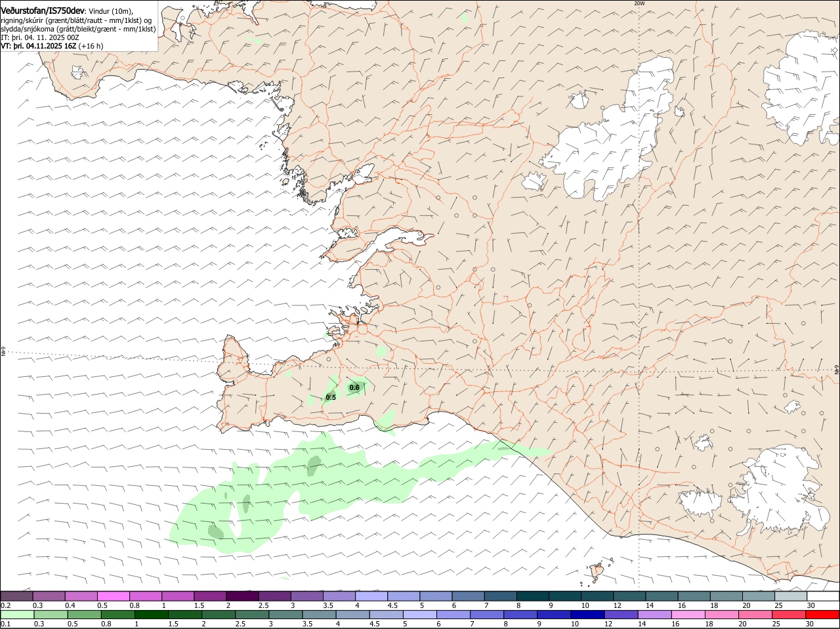Select the white swatch after 30 in top row
Viewport: 840px width, 629px height.
click(822, 596)
